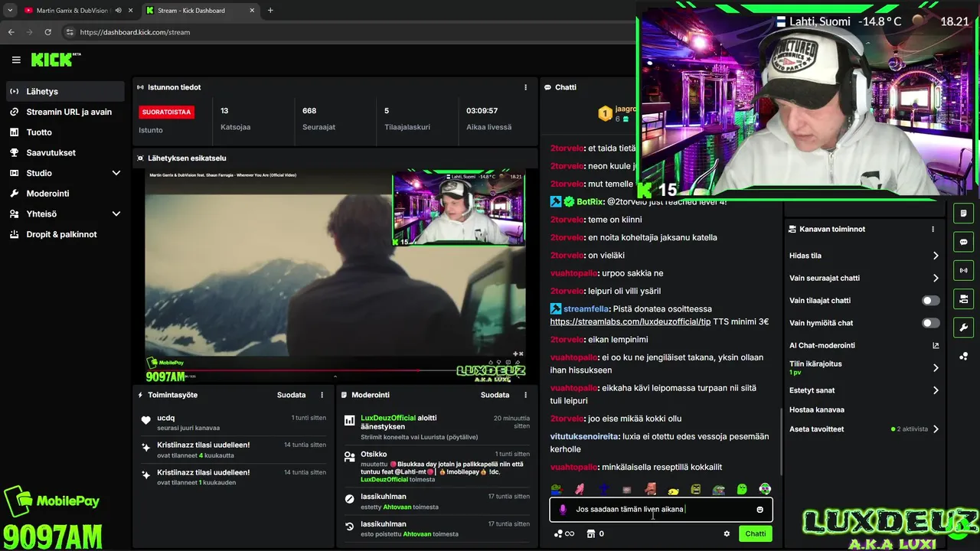
Task: Toggle Vain hymiöitä chat switch
Action: 931,323
